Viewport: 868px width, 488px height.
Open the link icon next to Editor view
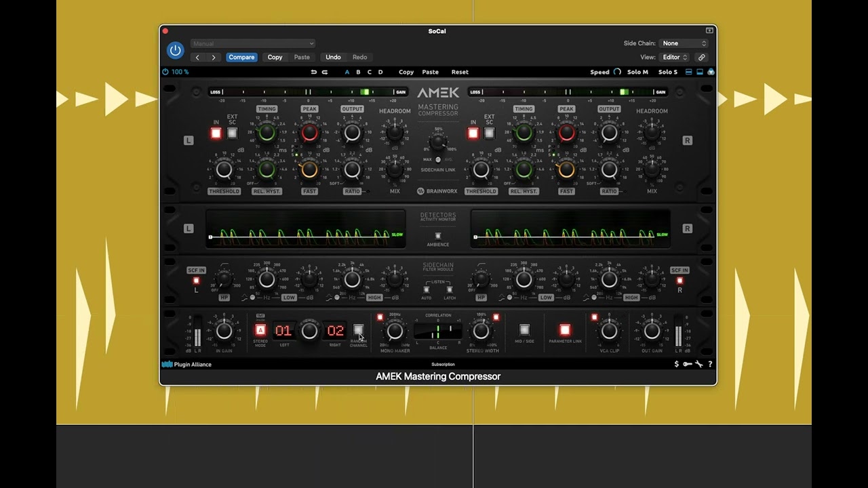(702, 58)
